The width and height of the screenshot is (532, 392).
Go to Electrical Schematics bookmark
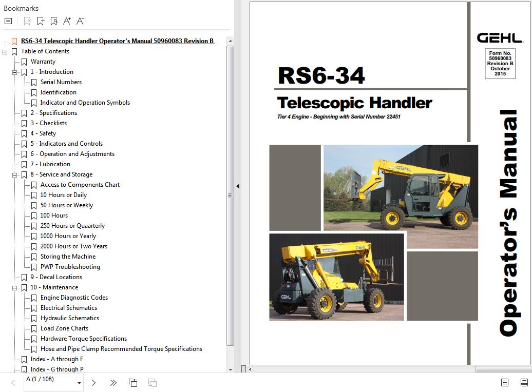point(69,307)
